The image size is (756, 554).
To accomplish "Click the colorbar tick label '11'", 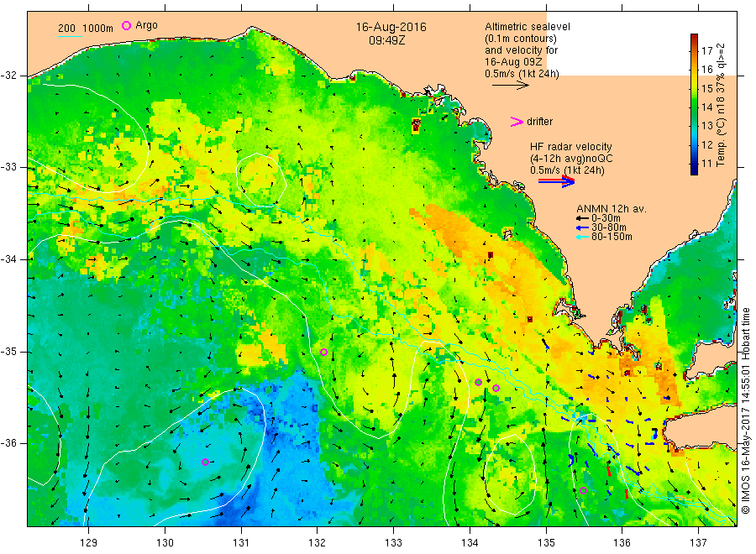I will [x=706, y=164].
